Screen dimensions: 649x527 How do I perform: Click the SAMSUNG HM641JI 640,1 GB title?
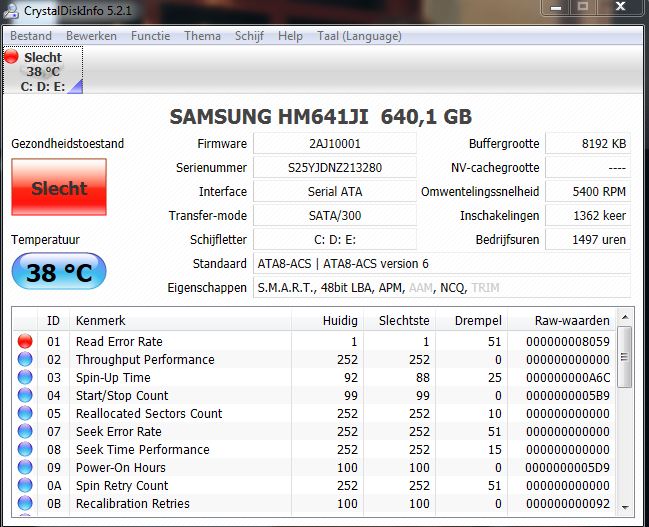click(x=321, y=116)
